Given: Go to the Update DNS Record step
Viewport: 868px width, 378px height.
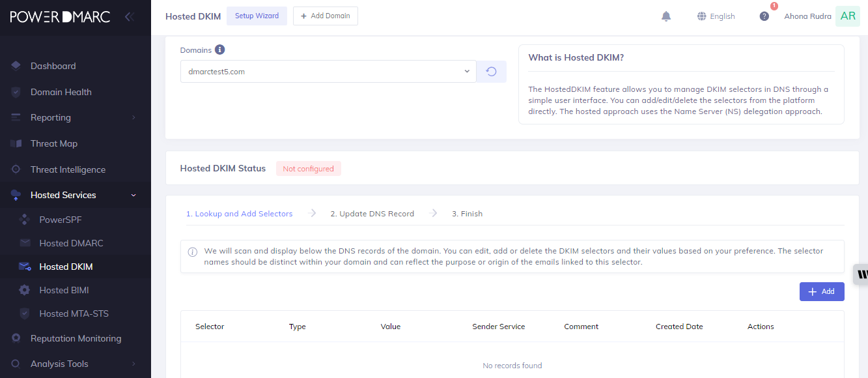Looking at the screenshot, I should tap(372, 214).
